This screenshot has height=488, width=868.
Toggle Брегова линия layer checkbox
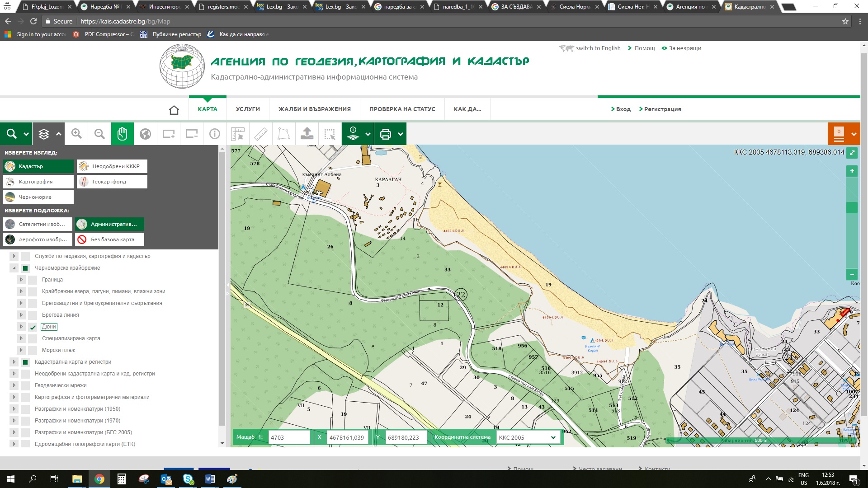pyautogui.click(x=33, y=315)
